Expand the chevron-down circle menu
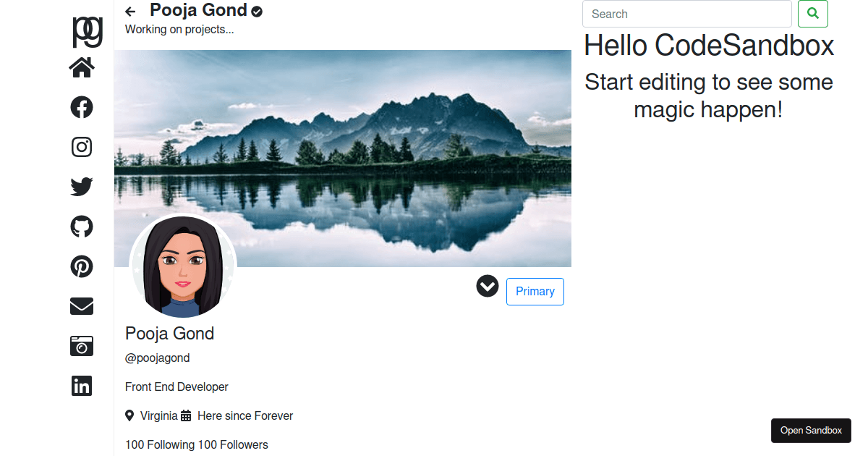Screen dimensions: 868x456 pyautogui.click(x=488, y=286)
